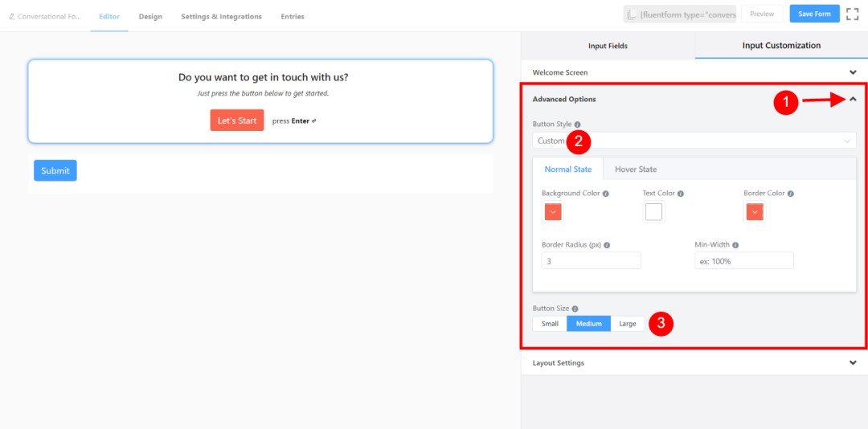Click the Conversational Form title

[49, 17]
